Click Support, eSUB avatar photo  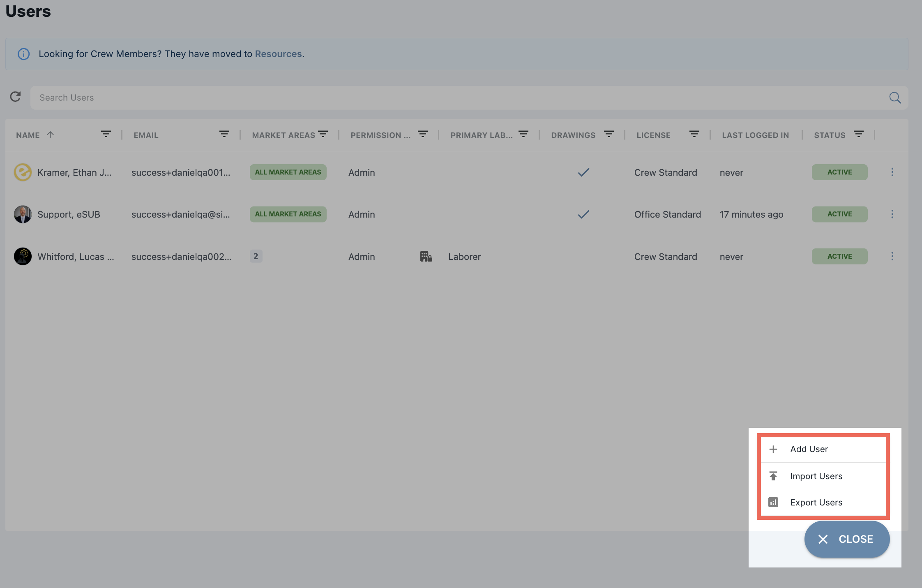(23, 214)
